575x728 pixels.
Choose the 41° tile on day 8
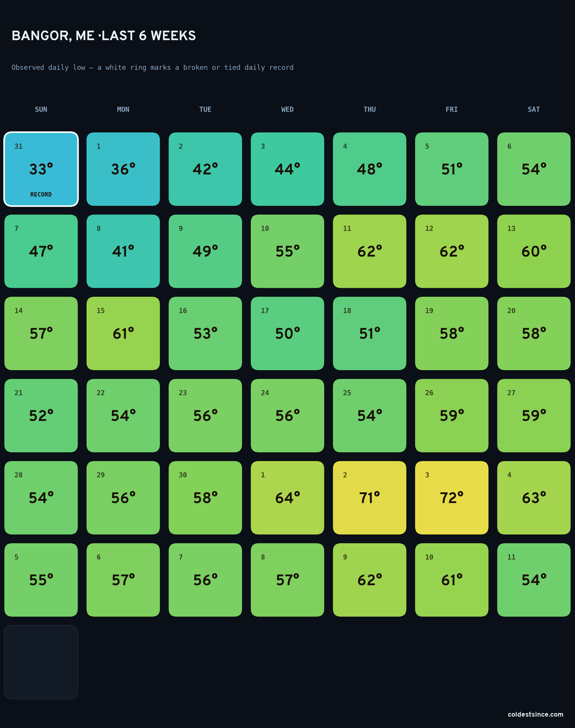[123, 251]
